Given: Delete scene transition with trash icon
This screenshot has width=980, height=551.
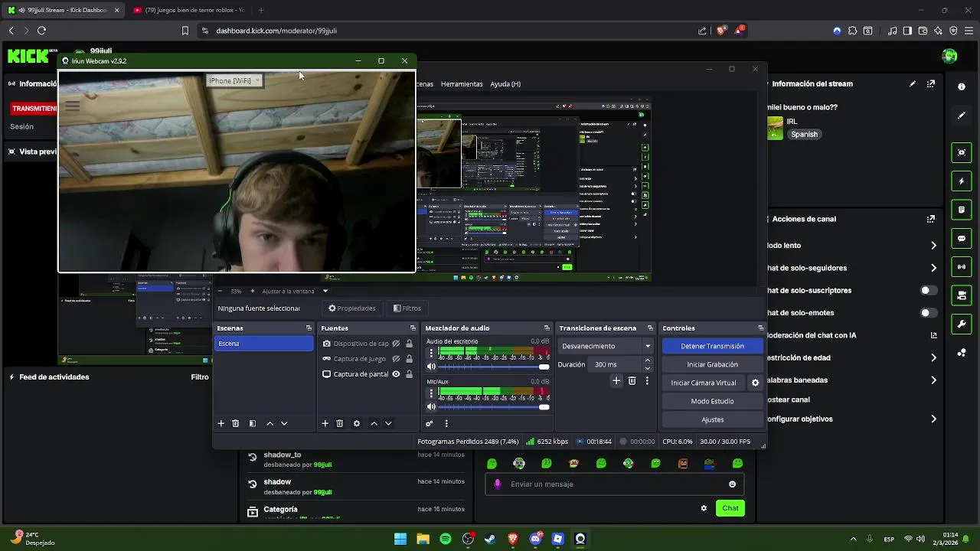Looking at the screenshot, I should 632,380.
